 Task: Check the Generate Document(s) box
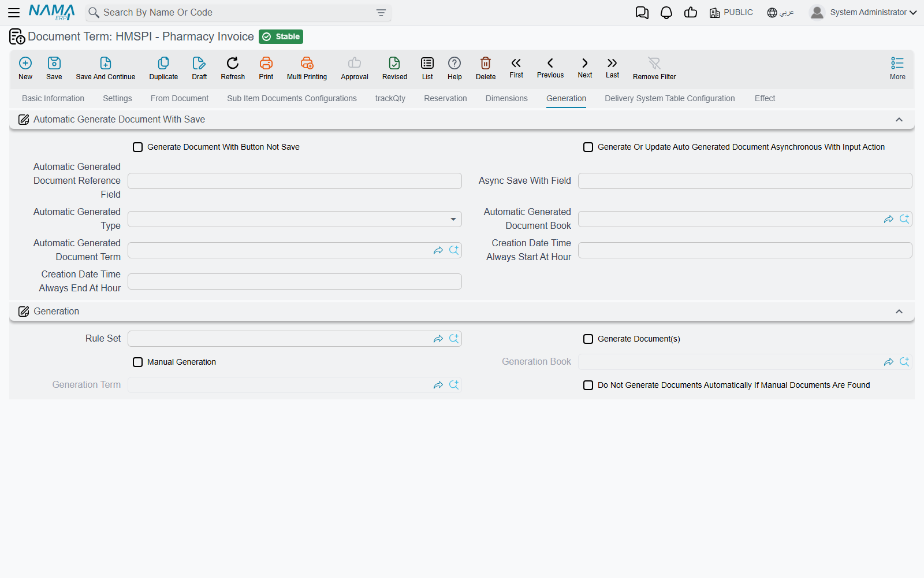pyautogui.click(x=588, y=339)
